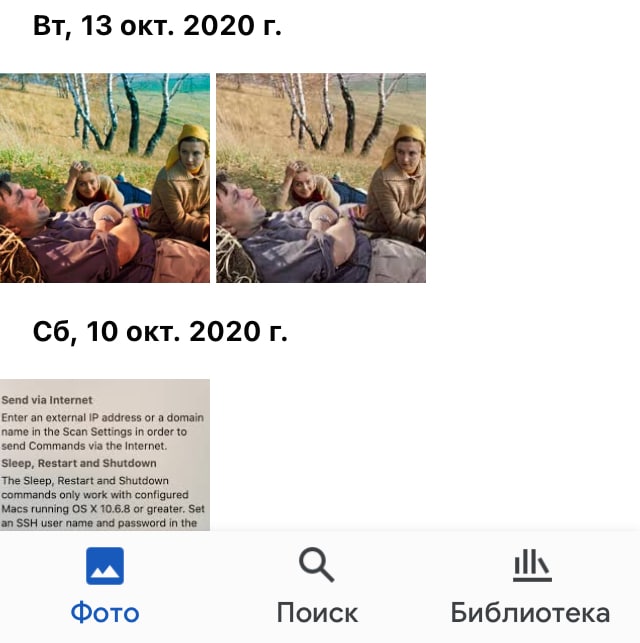Open the Библиотека library shelf icon
This screenshot has height=643, width=640.
click(532, 565)
